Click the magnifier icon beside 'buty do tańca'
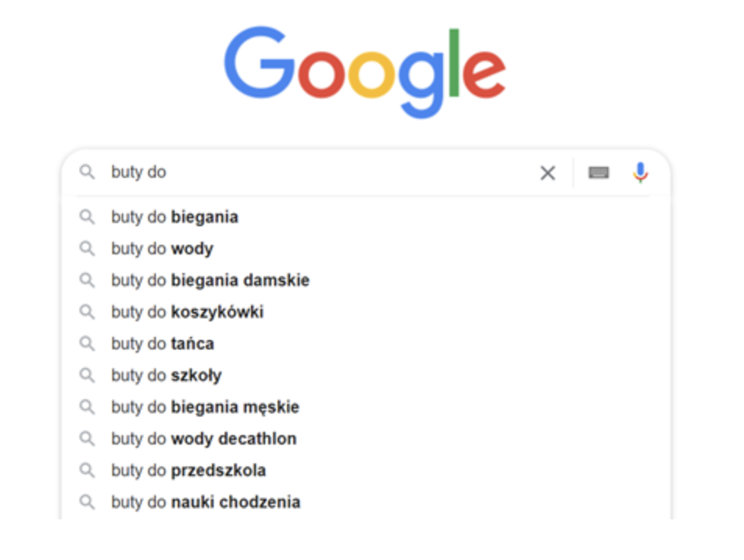This screenshot has height=560, width=744. [87, 343]
